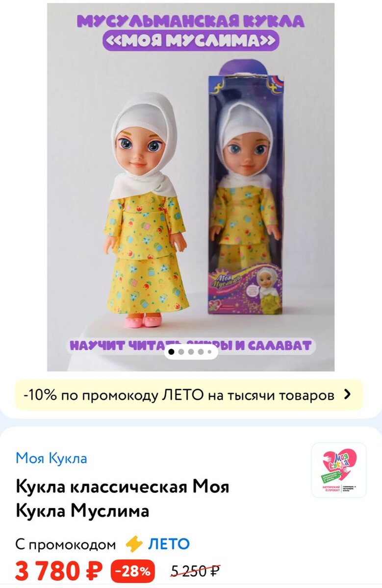Select the fourth image carousel dot
The width and height of the screenshot is (382, 588).
(201, 352)
